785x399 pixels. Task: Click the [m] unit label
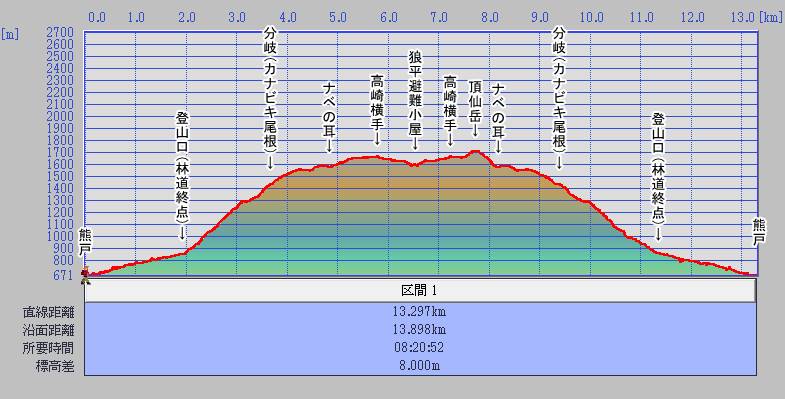coord(10,35)
